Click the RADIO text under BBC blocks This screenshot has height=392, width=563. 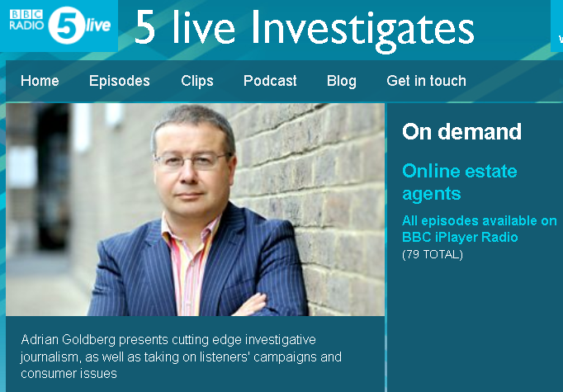[x=26, y=26]
